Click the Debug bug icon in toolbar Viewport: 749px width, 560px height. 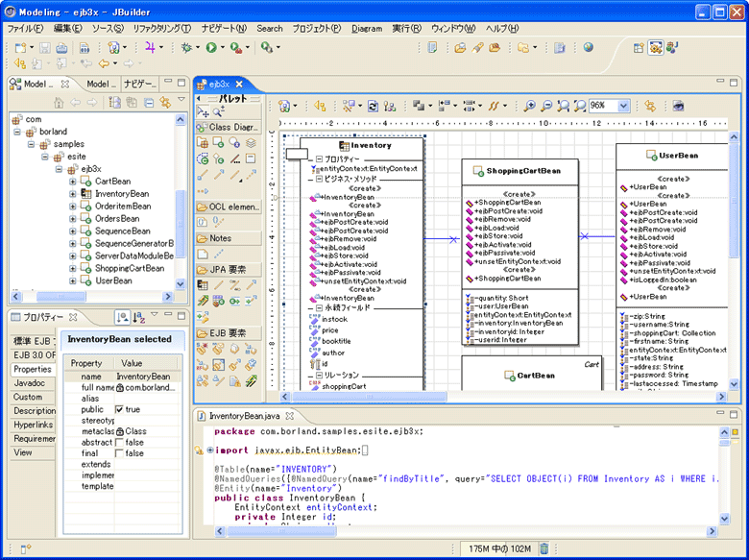186,47
